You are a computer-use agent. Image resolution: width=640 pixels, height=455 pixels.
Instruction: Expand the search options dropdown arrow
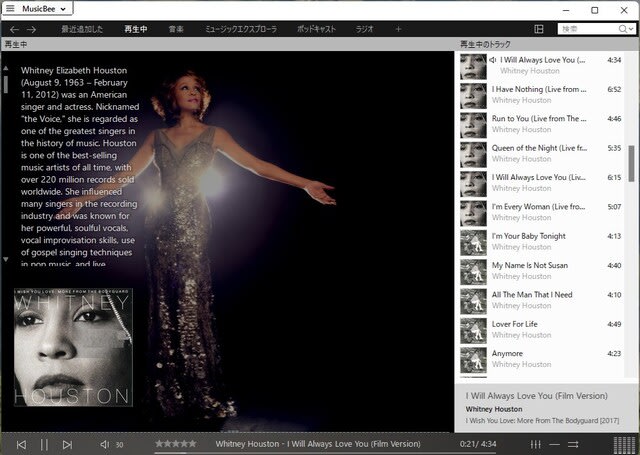[x=631, y=29]
